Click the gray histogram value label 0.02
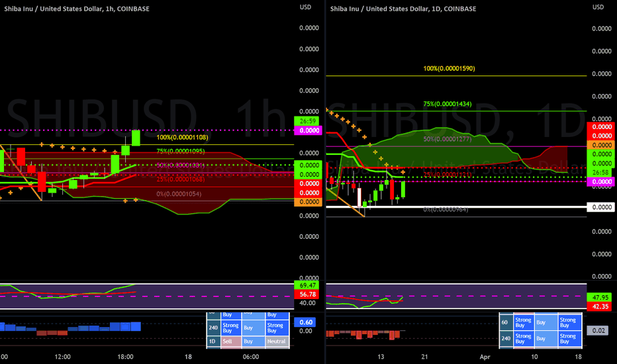Image resolution: width=617 pixels, height=364 pixels. 598,330
